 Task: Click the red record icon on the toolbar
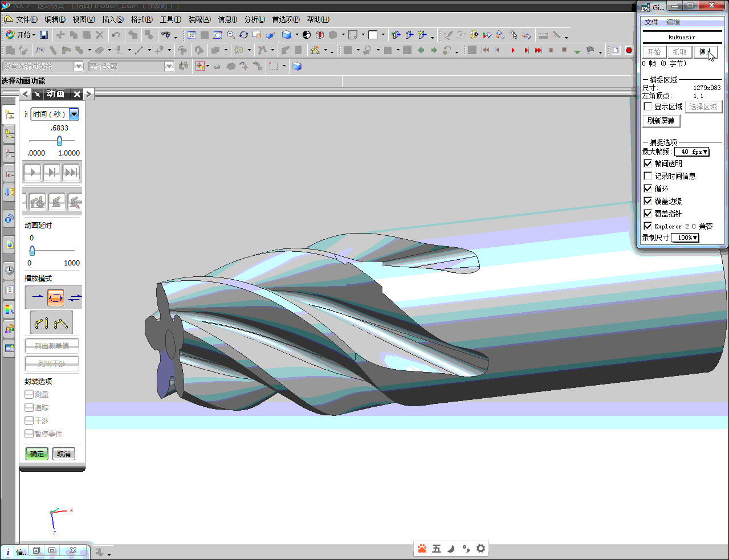coord(629,50)
